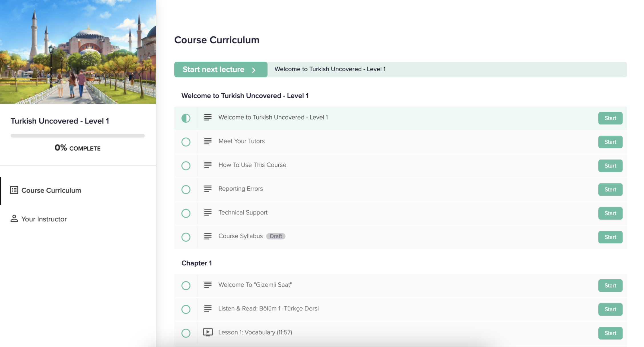This screenshot has width=644, height=347.
Task: Click the text icon beside Reporting Errors
Action: (208, 189)
